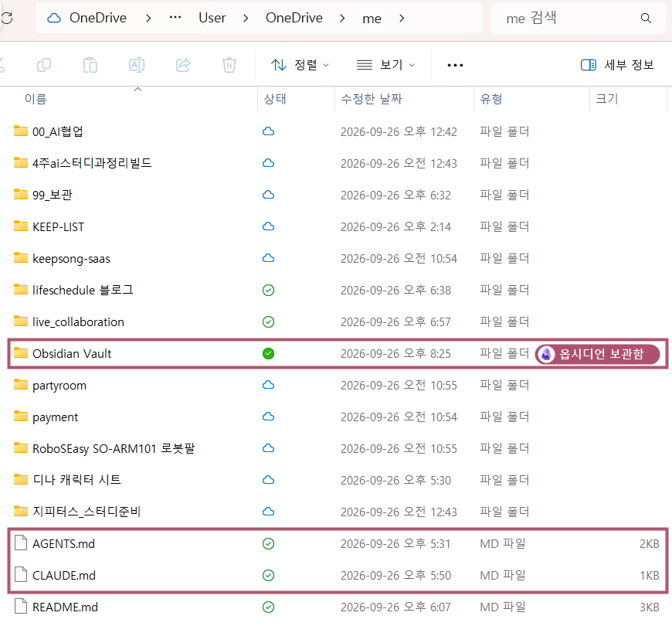The width and height of the screenshot is (672, 626).
Task: Open the three-dot more options in toolbar
Action: tap(455, 65)
